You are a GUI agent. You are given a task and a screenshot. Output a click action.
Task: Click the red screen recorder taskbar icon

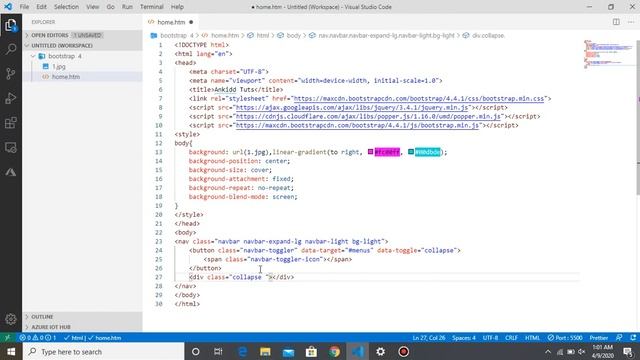tap(403, 351)
